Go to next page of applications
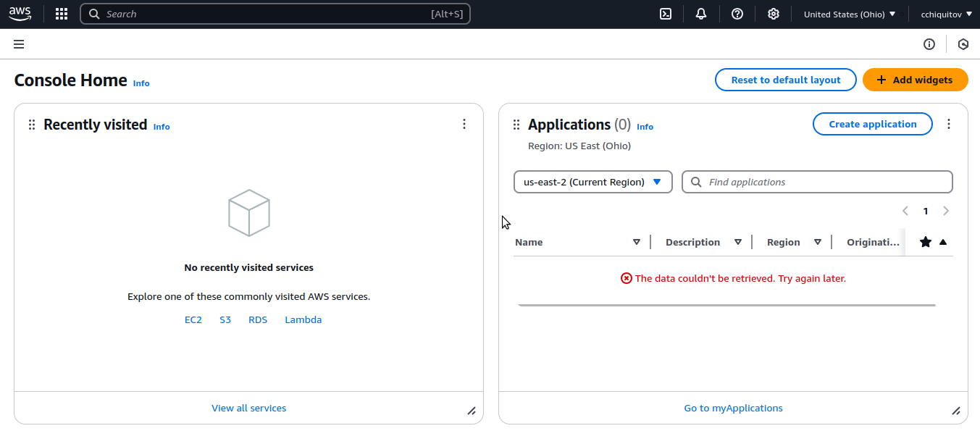The image size is (980, 431). click(x=946, y=211)
